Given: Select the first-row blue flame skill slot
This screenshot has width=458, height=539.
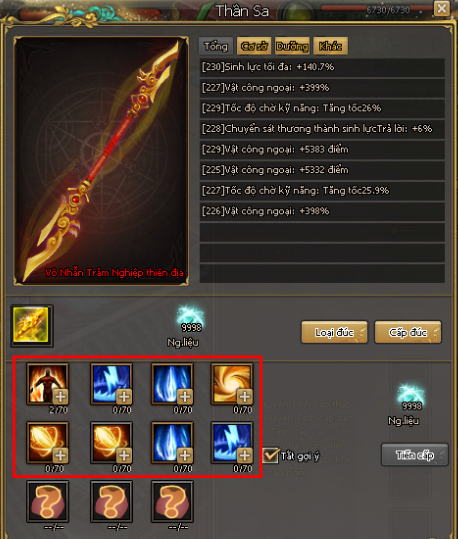Looking at the screenshot, I should [172, 384].
